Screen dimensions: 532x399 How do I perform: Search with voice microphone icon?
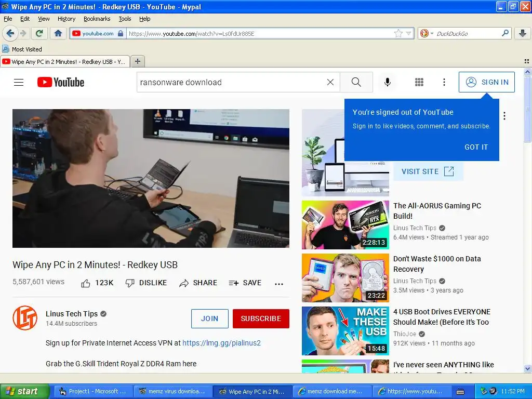coord(388,82)
